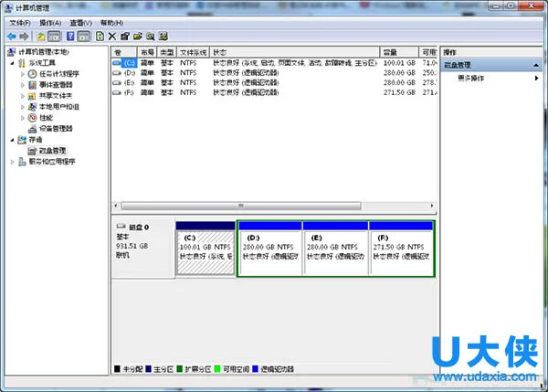The image size is (548, 392).
Task: Open Help using the blue question mark icon
Action: pyautogui.click(x=70, y=36)
